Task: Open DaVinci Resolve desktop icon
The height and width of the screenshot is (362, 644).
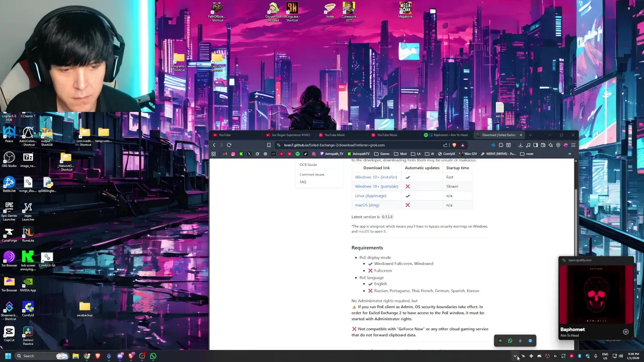Action: (28, 335)
